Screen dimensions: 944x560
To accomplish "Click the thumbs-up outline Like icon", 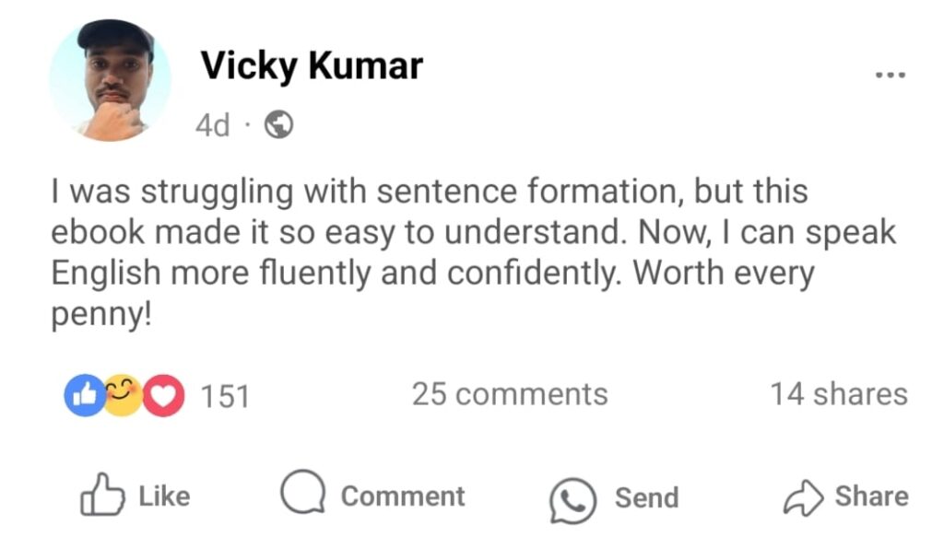I will [x=100, y=496].
